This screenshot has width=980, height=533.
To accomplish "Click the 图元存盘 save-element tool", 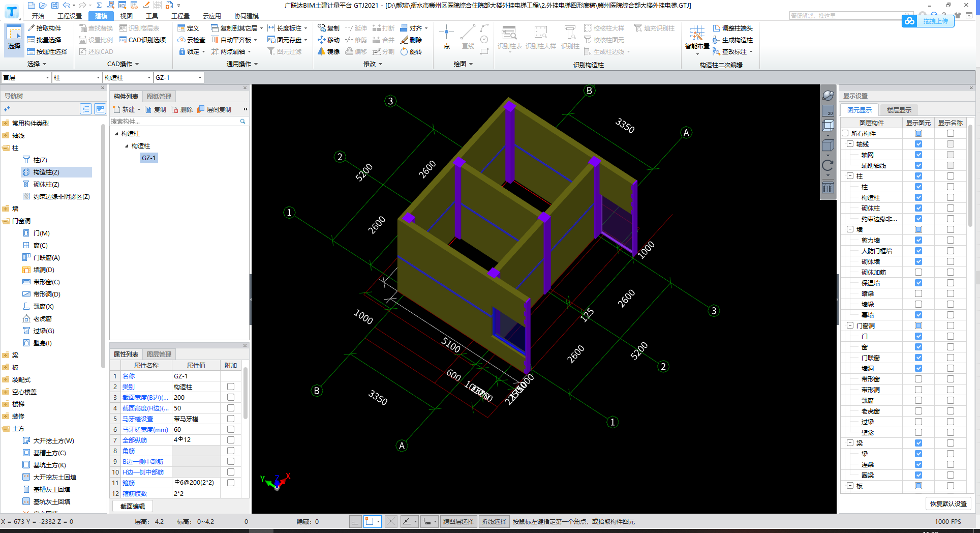I will coord(287,40).
